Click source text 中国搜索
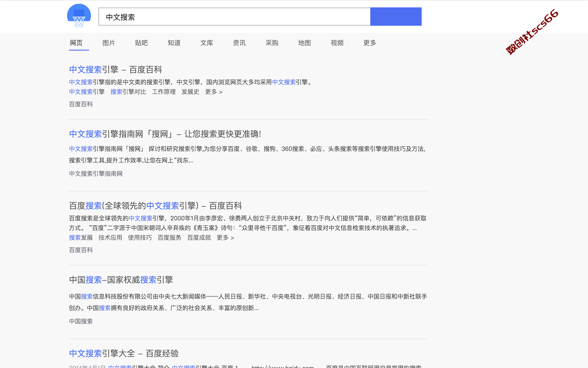 81,321
